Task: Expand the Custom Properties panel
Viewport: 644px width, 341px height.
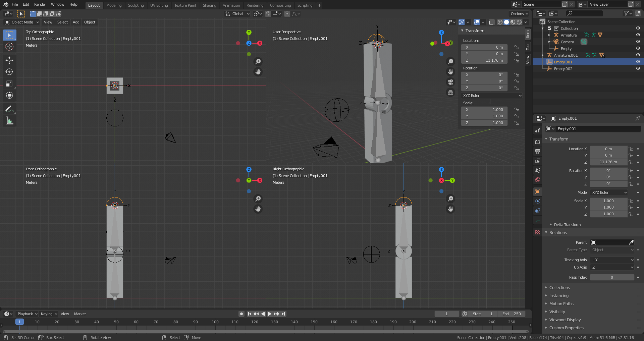Action: point(566,328)
